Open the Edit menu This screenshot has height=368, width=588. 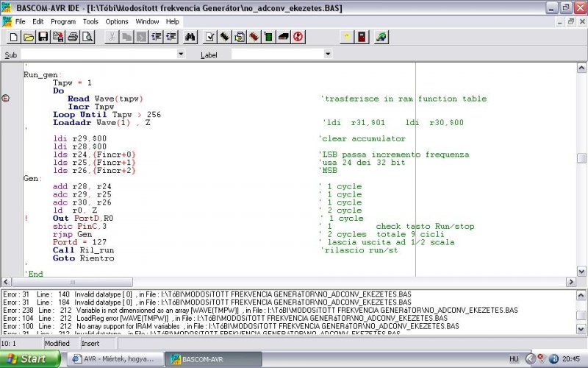click(x=38, y=21)
